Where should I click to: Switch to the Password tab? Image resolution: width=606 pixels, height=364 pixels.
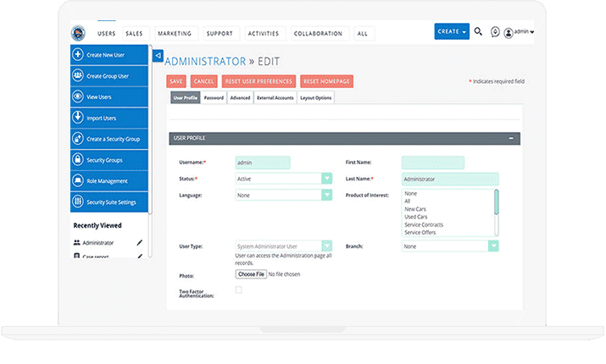click(x=214, y=98)
